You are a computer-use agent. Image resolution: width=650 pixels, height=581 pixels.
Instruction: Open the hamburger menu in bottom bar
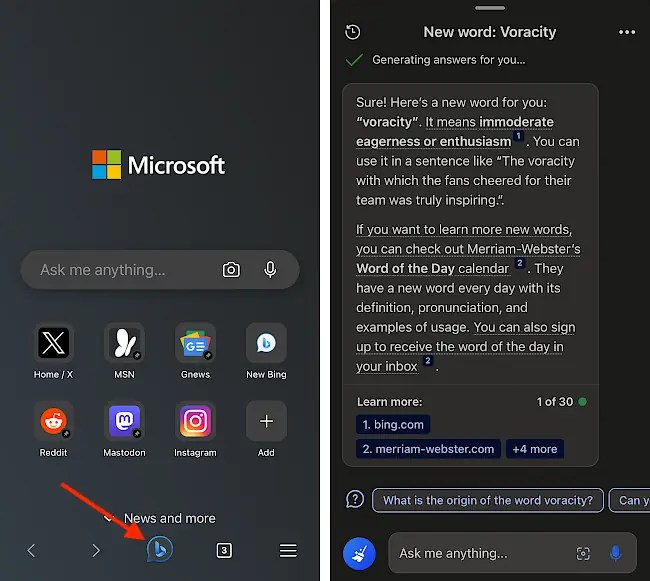pyautogui.click(x=288, y=551)
